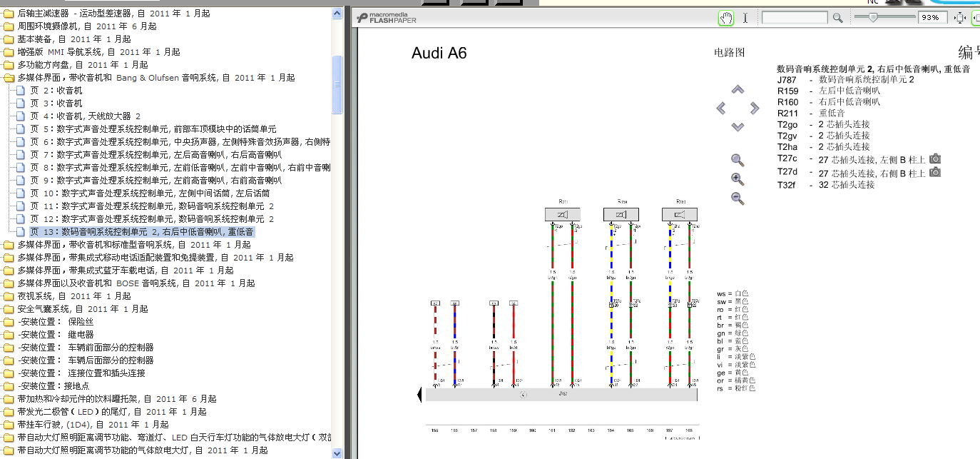The image size is (980, 459).
Task: Open the 夜视系统 folder
Action: [x=74, y=296]
